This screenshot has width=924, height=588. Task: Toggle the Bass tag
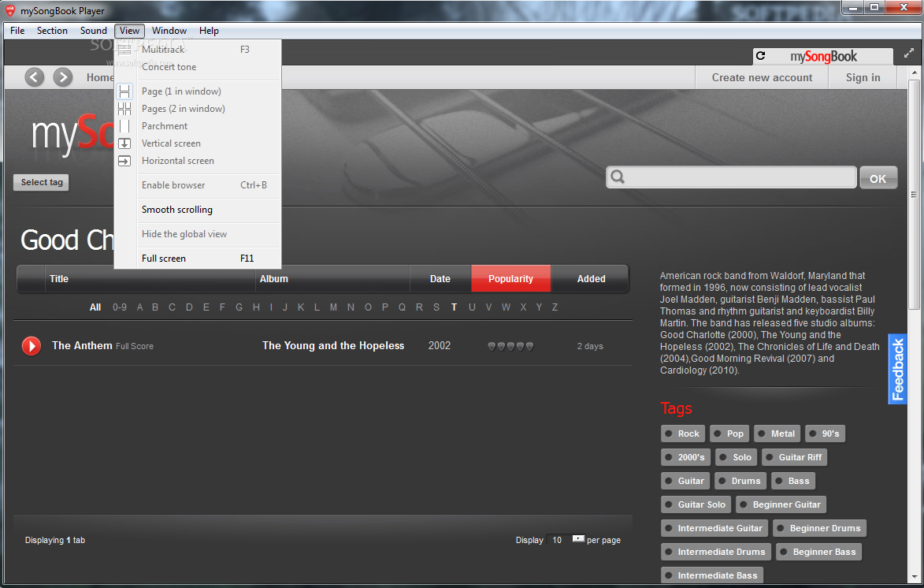point(793,481)
